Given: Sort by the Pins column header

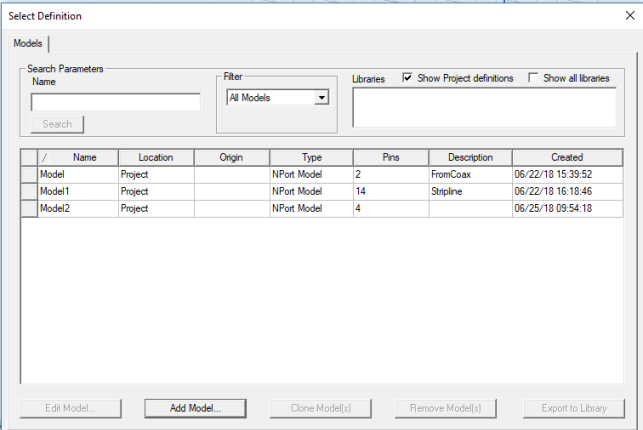Looking at the screenshot, I should 390,158.
